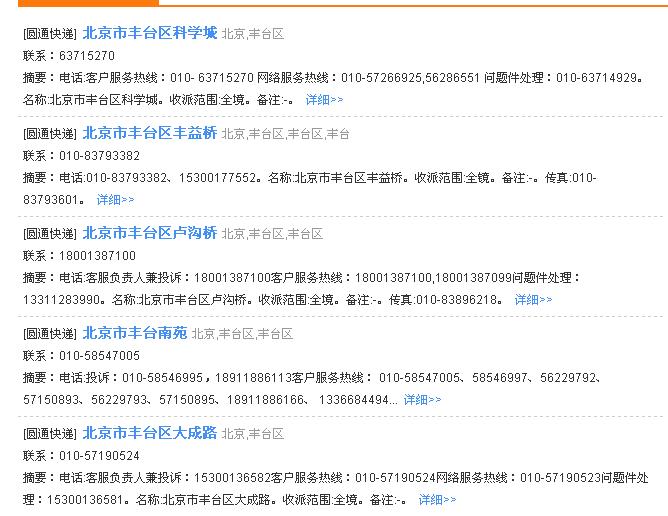This screenshot has width=668, height=516.
Task: Select contact number 010-58547005
Action: (x=99, y=356)
